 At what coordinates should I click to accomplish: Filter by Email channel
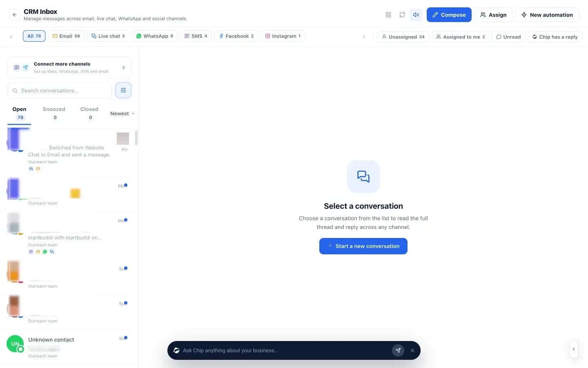click(67, 36)
